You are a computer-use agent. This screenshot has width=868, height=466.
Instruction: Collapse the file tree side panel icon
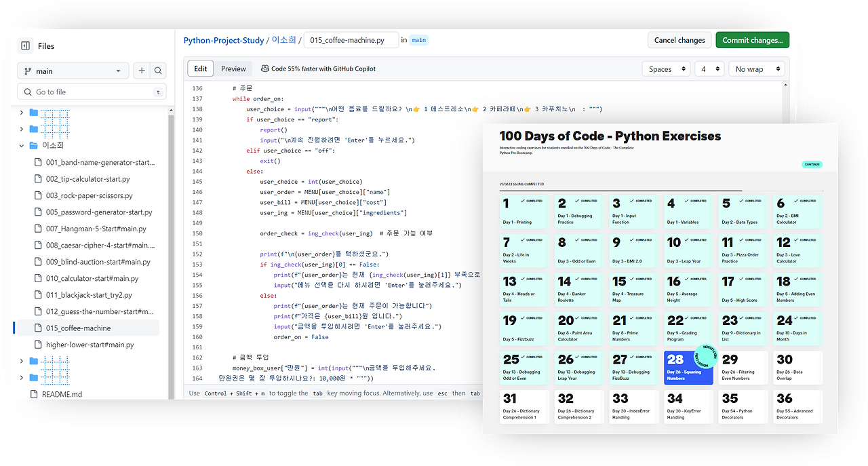click(x=25, y=46)
